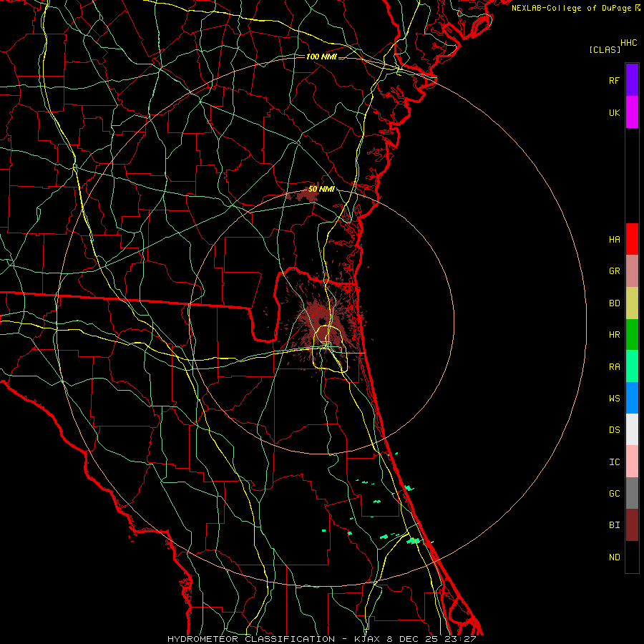This screenshot has width=644, height=644.
Task: Click the RF purple legend swatch
Action: [x=632, y=80]
